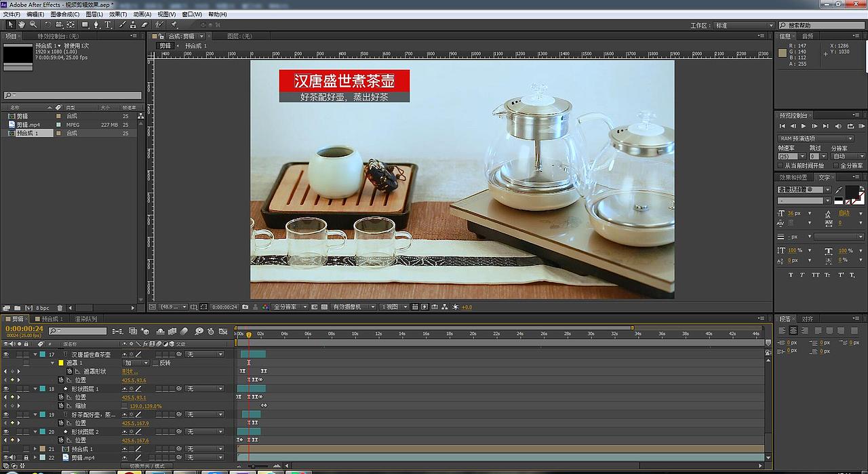Open the parent 无 dropdown for layer 17

[x=205, y=354]
